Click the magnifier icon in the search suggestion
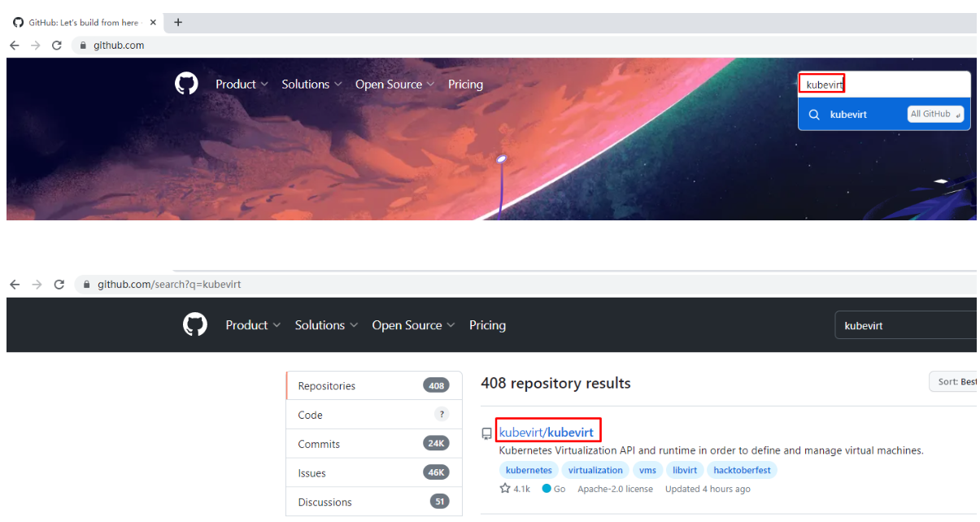Image resolution: width=980 pixels, height=522 pixels. (x=814, y=115)
